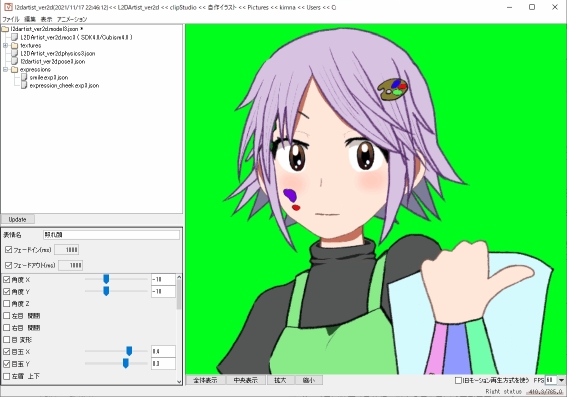Enable the 右目 開閉 parameter checkbox
The width and height of the screenshot is (567, 397).
[7, 328]
